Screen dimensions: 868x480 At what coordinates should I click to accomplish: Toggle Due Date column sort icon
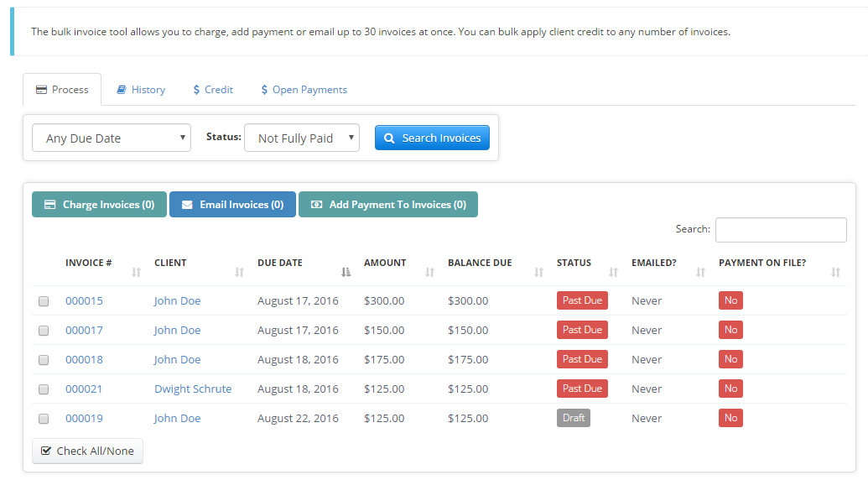pyautogui.click(x=346, y=272)
